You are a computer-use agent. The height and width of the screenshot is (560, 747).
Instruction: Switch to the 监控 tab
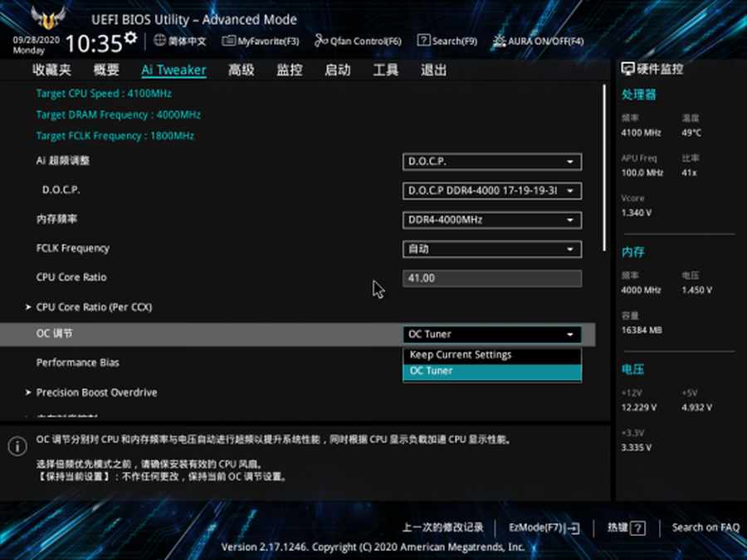290,70
